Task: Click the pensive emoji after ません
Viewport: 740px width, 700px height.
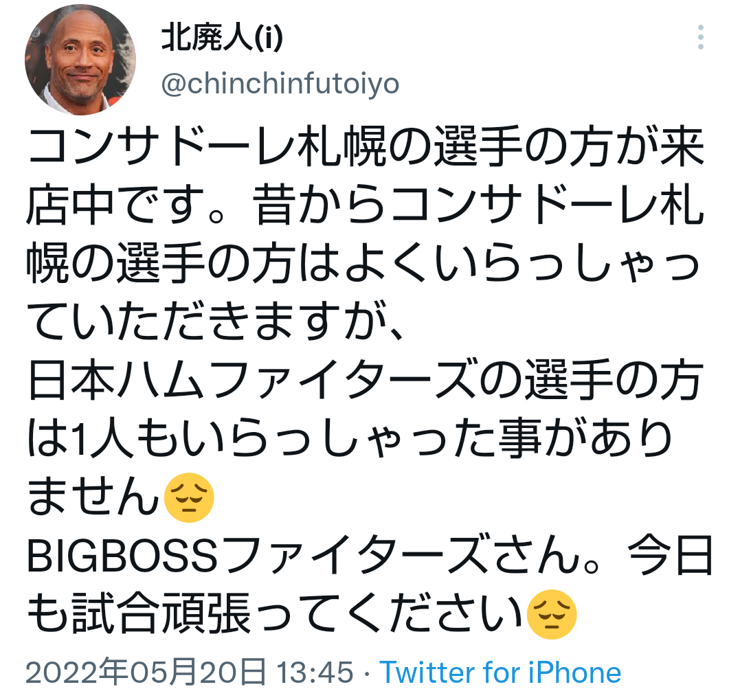Action: (189, 497)
